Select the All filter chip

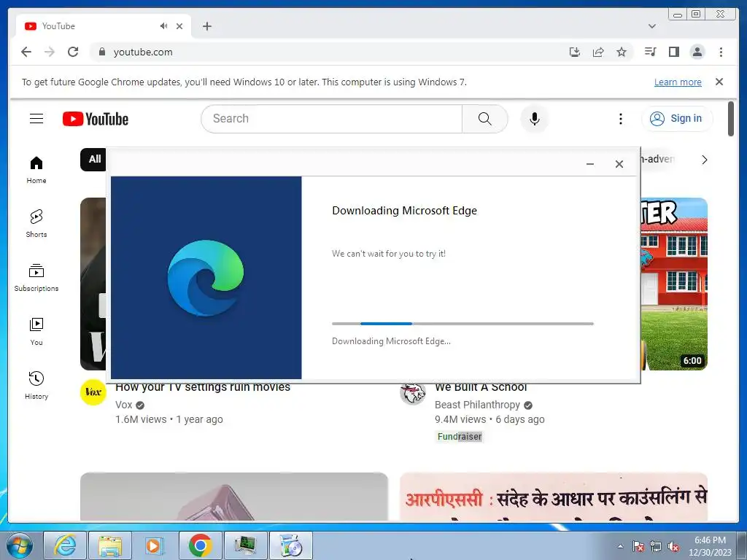coord(94,159)
